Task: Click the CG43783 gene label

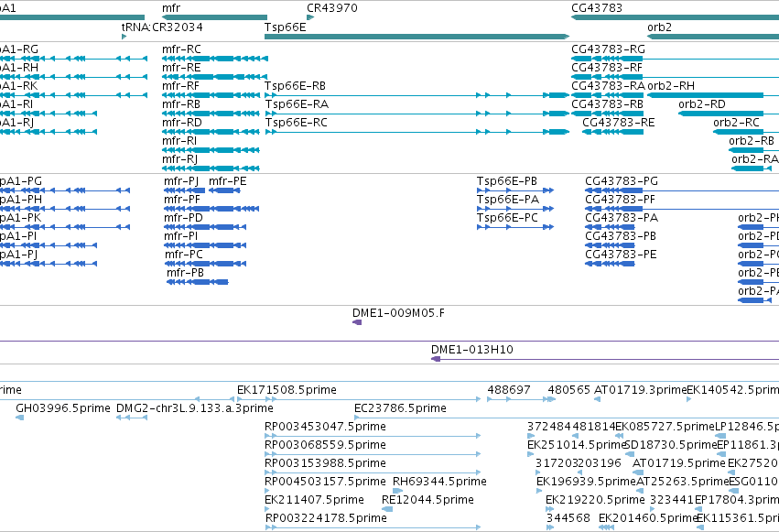Action: click(596, 8)
